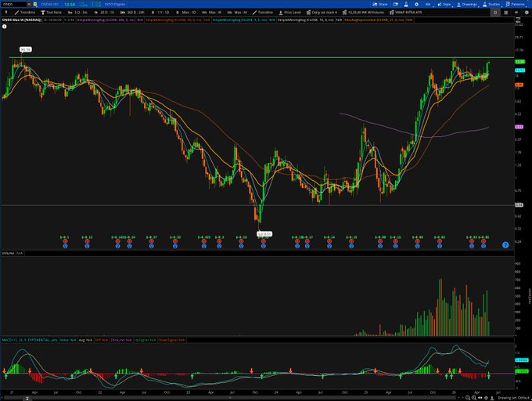Click the first blue dividend marker icon
This screenshot has height=401, width=532.
click(65, 246)
